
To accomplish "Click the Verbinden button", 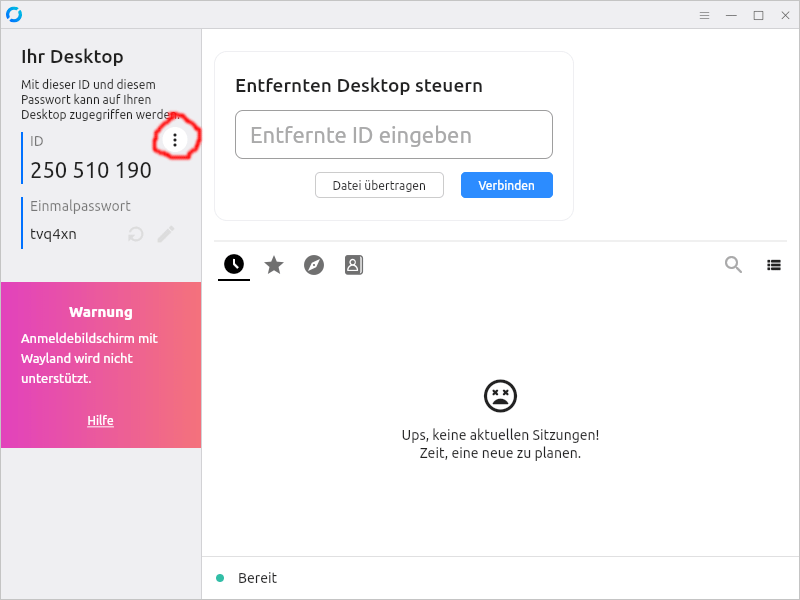I will (x=507, y=185).
